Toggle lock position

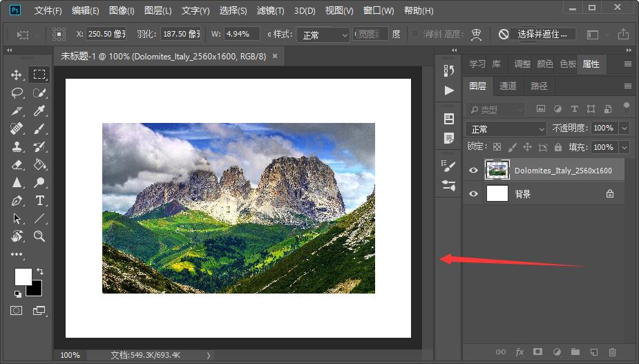coord(527,147)
